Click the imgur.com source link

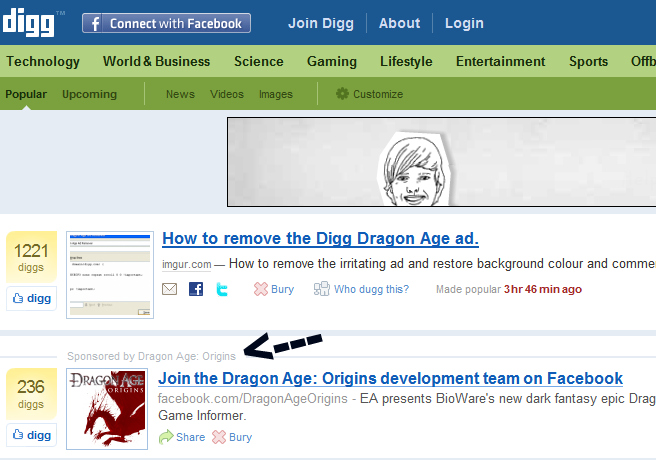pos(187,264)
